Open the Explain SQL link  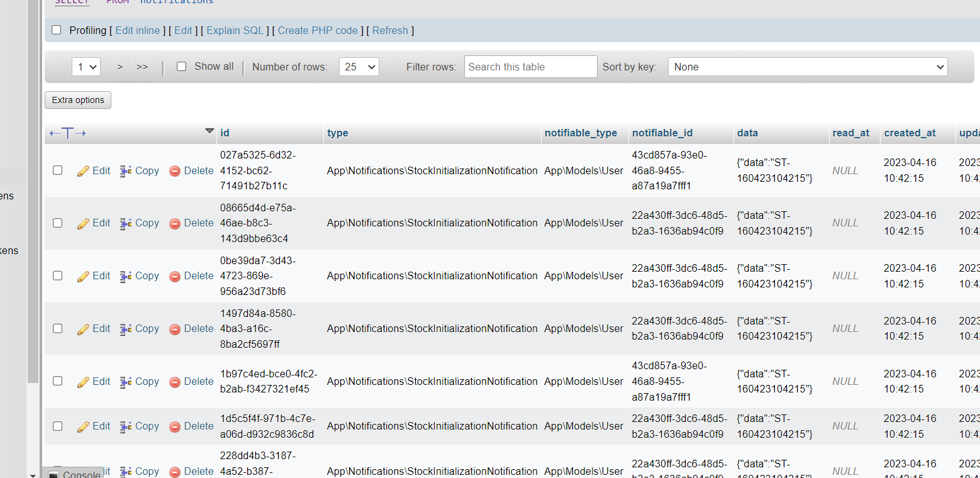pos(235,30)
